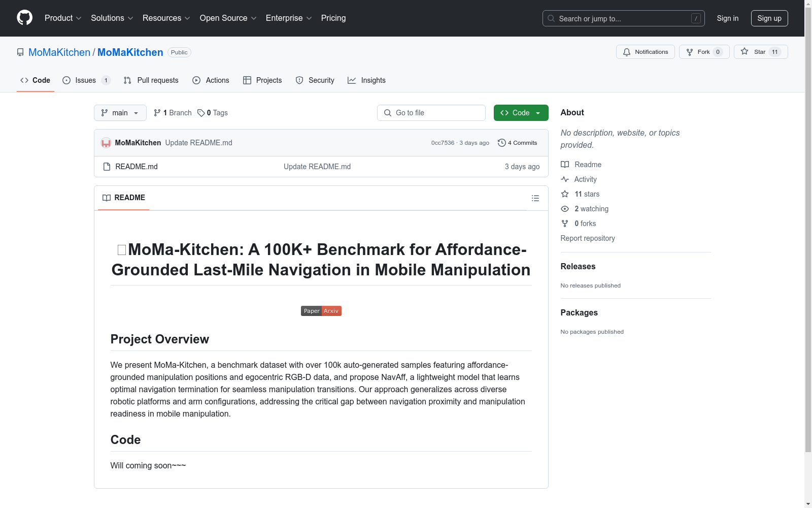Viewport: 812px width, 508px height.
Task: Switch to the Projects tab
Action: click(x=262, y=80)
